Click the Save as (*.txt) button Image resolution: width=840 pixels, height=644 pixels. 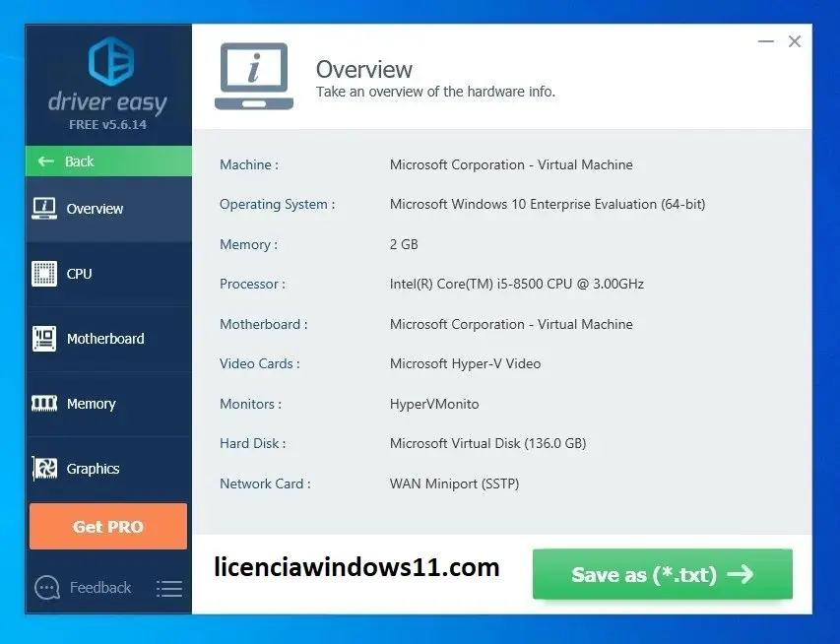click(x=663, y=574)
